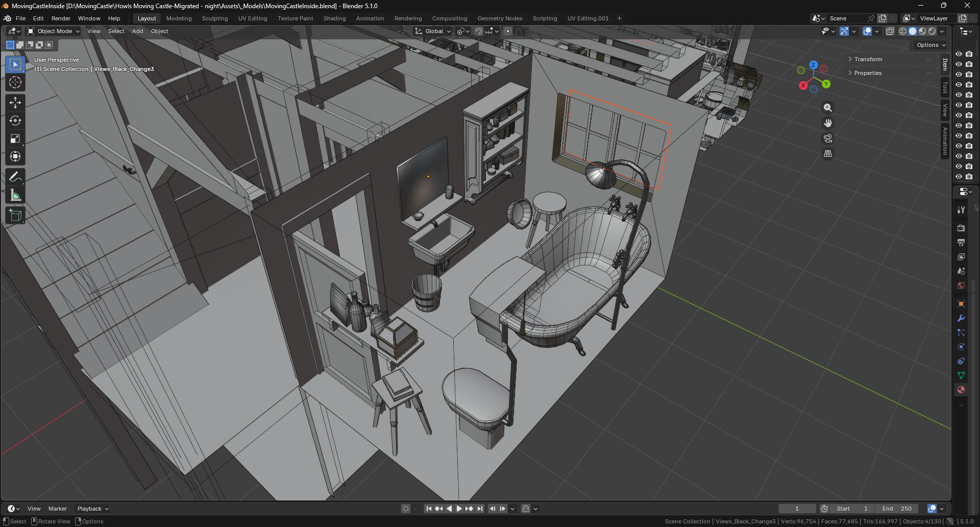The height and width of the screenshot is (527, 980).
Task: Open the Modifiers wrench tab
Action: [x=961, y=318]
